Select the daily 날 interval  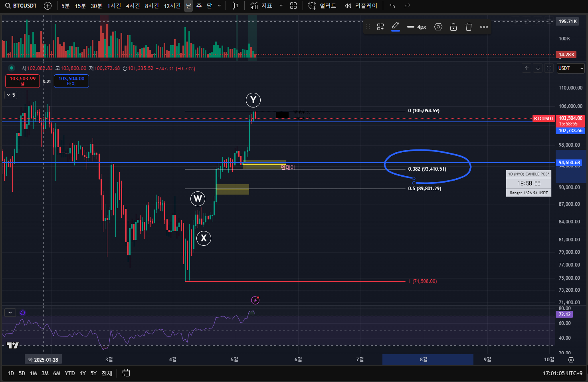188,6
